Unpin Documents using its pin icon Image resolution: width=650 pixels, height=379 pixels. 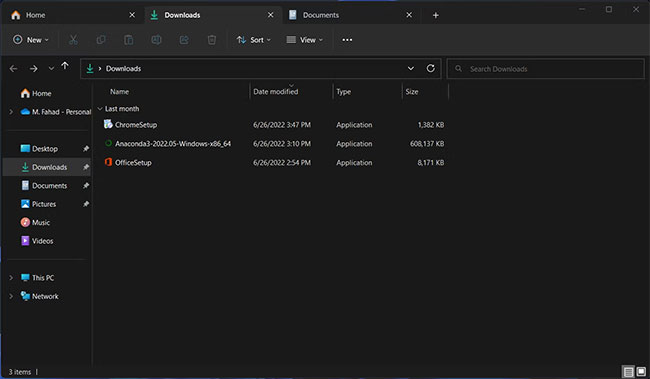86,185
